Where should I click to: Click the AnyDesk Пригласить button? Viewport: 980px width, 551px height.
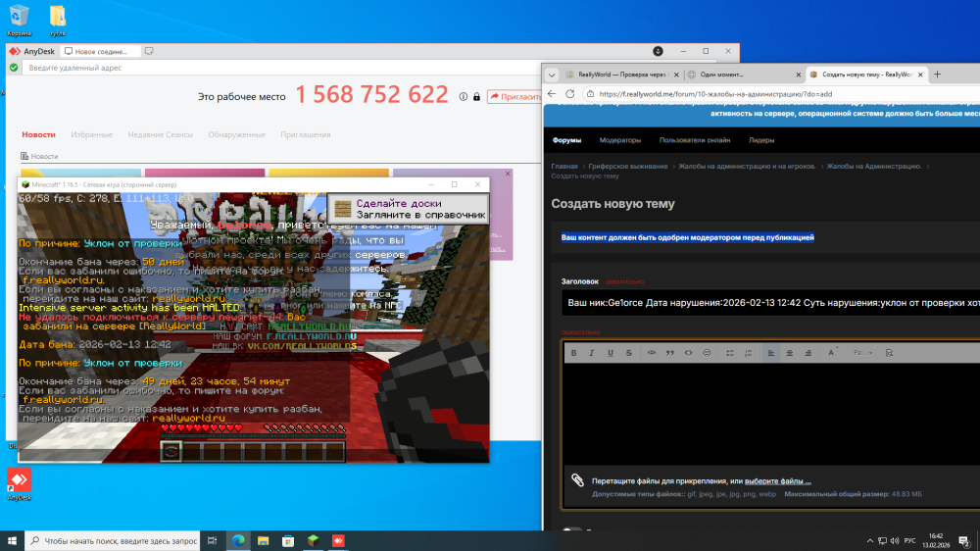click(x=515, y=97)
